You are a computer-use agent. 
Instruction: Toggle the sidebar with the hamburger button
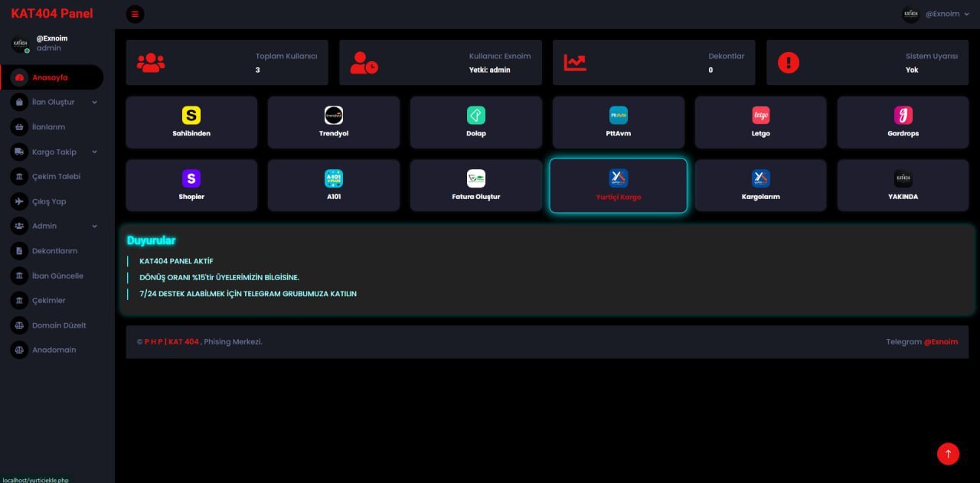135,14
